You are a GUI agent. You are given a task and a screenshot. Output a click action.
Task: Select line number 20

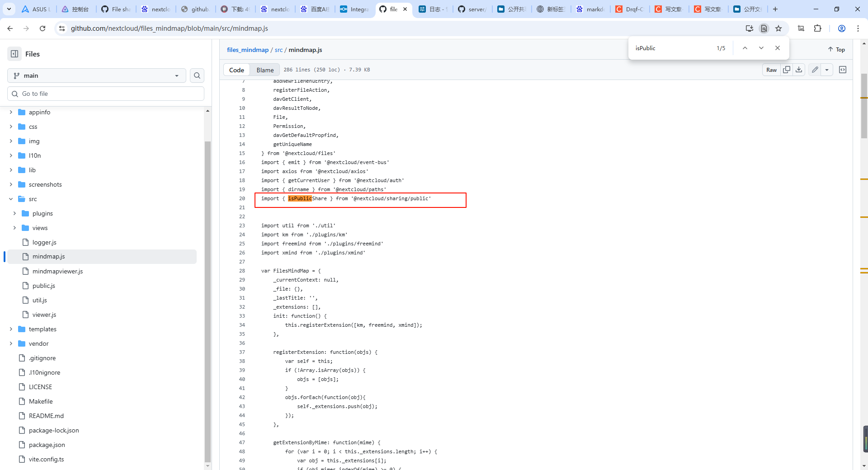click(242, 198)
